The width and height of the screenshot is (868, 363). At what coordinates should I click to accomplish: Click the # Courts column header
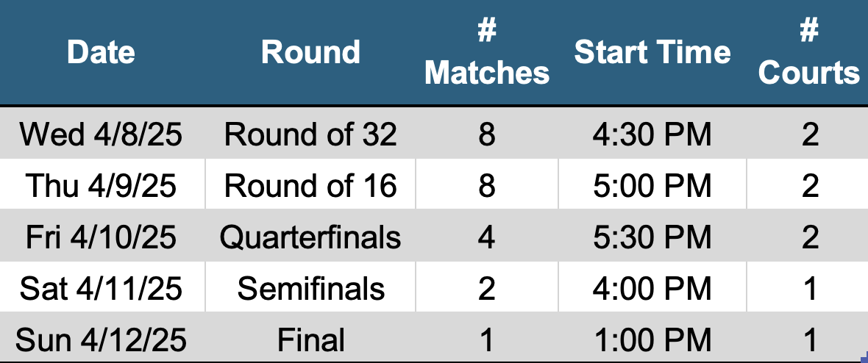pos(809,52)
